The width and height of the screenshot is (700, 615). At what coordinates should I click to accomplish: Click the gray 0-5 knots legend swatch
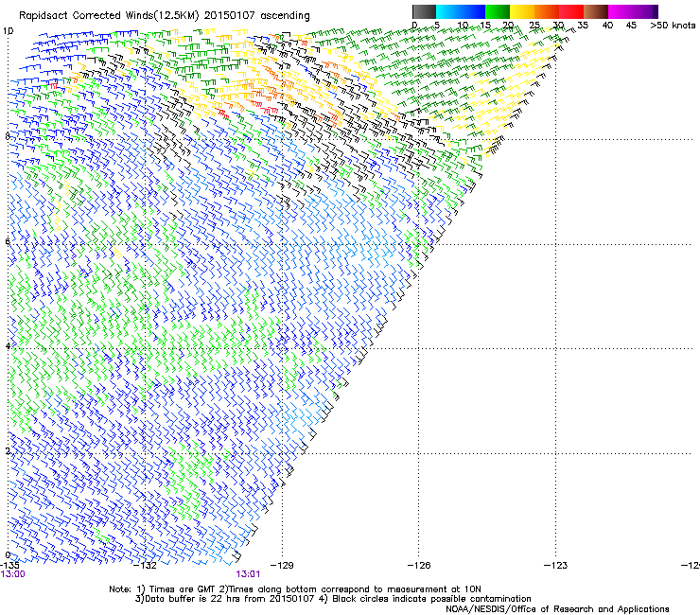(x=424, y=11)
